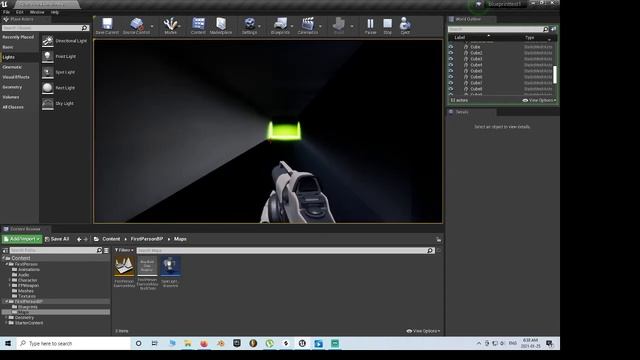This screenshot has width=640, height=360.
Task: Open the Cinematics dropdown arrow
Action: click(320, 26)
